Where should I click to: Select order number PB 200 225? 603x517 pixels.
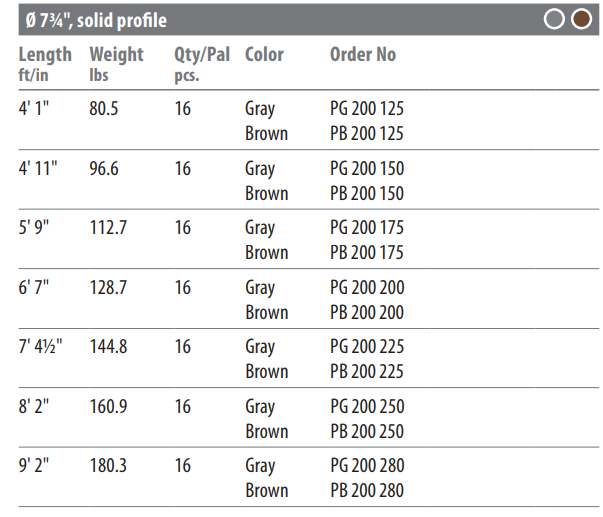coord(367,371)
